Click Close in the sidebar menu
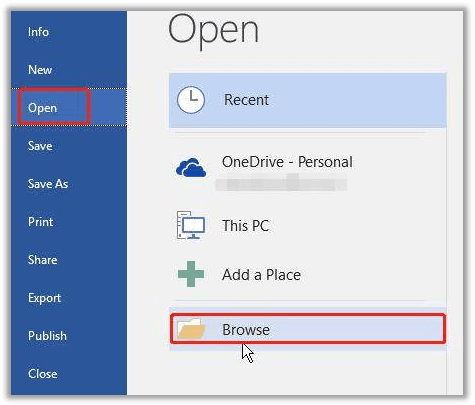This screenshot has width=475, height=405. click(43, 374)
